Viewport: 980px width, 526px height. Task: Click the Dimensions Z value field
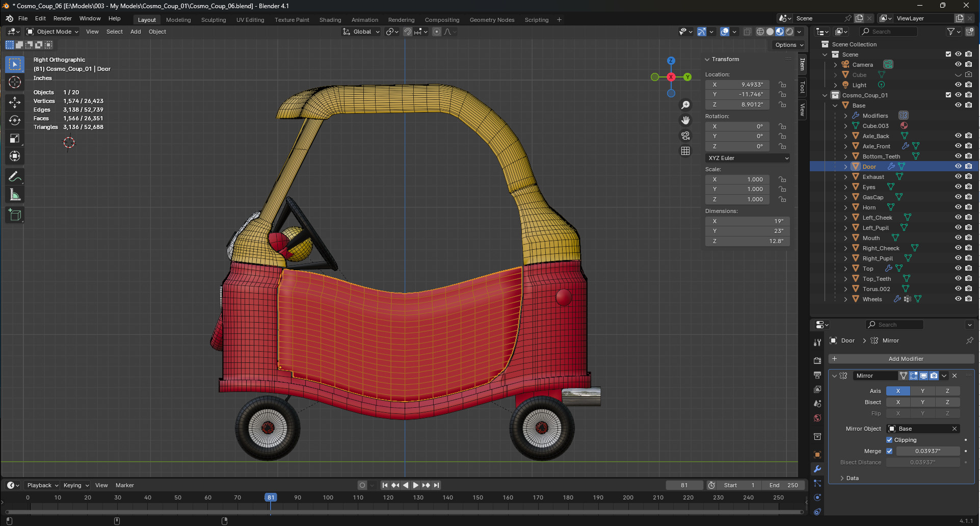pyautogui.click(x=748, y=241)
